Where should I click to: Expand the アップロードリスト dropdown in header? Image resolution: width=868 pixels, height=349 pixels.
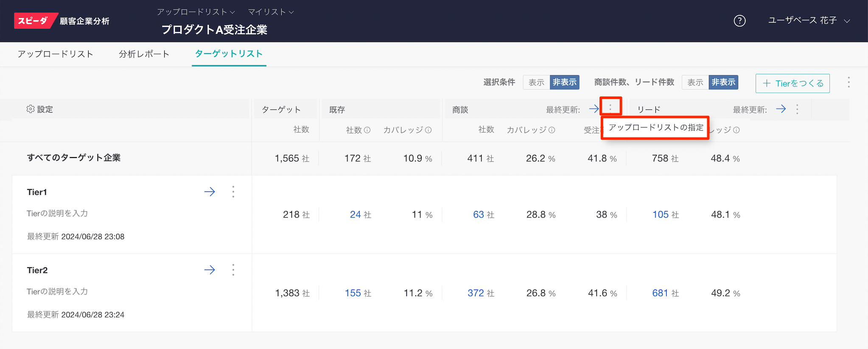[x=196, y=12]
